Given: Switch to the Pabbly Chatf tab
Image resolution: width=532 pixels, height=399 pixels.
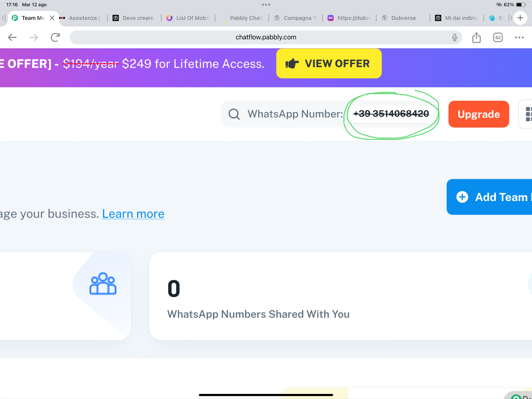Looking at the screenshot, I should [x=242, y=18].
